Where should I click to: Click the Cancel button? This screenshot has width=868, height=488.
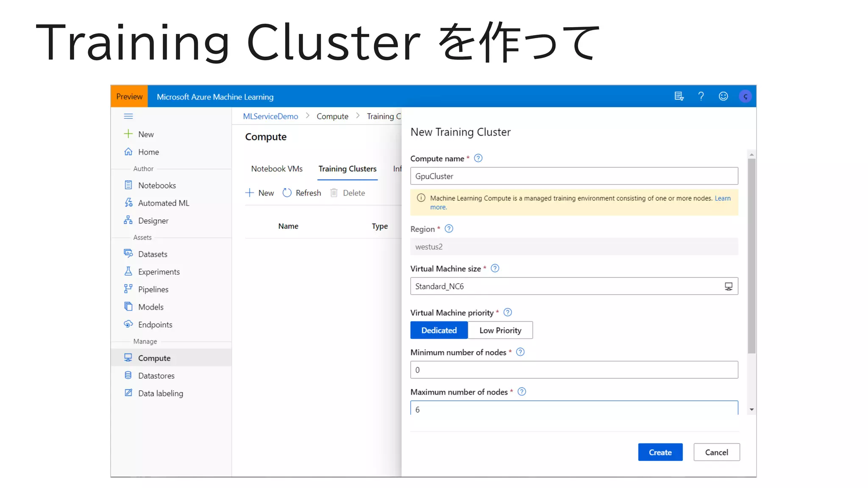point(717,452)
